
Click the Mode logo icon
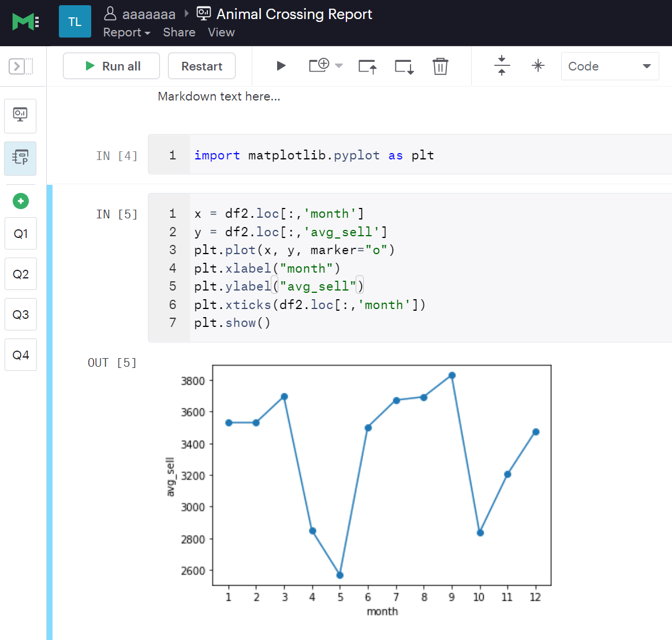26,22
